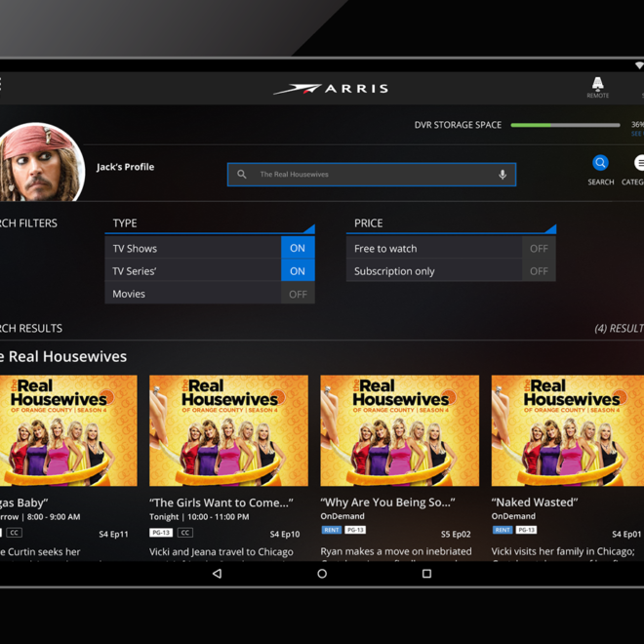This screenshot has height=644, width=644.
Task: Click the search field with The Real Housewives
Action: (x=372, y=175)
